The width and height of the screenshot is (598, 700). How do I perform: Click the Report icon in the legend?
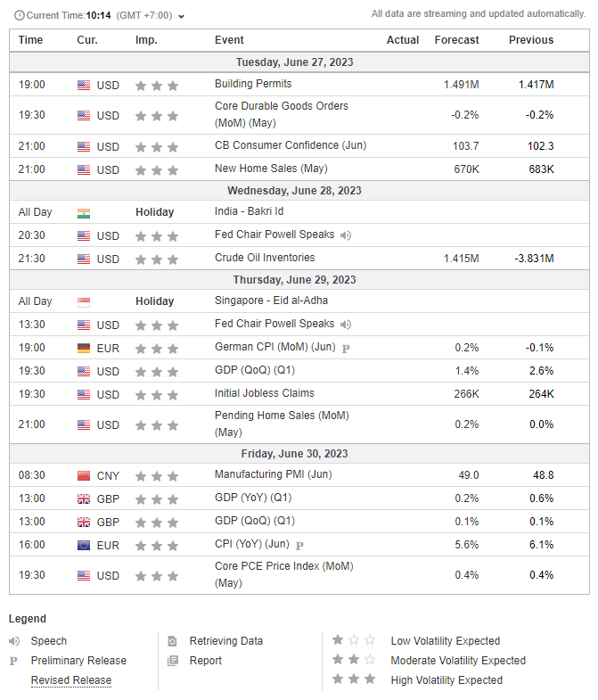173,661
